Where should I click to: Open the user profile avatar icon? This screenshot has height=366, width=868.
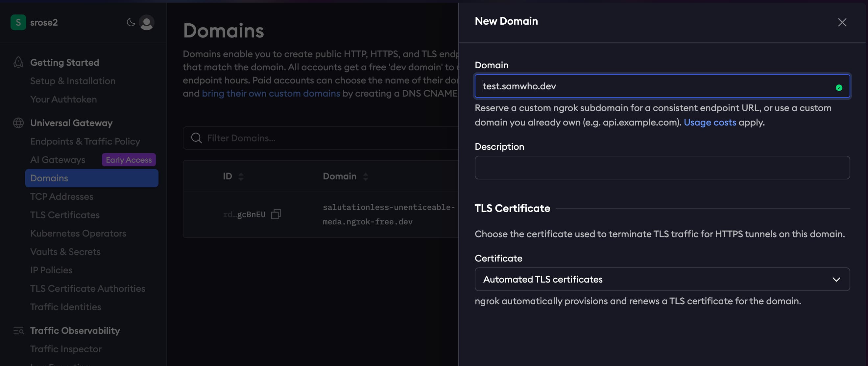147,23
